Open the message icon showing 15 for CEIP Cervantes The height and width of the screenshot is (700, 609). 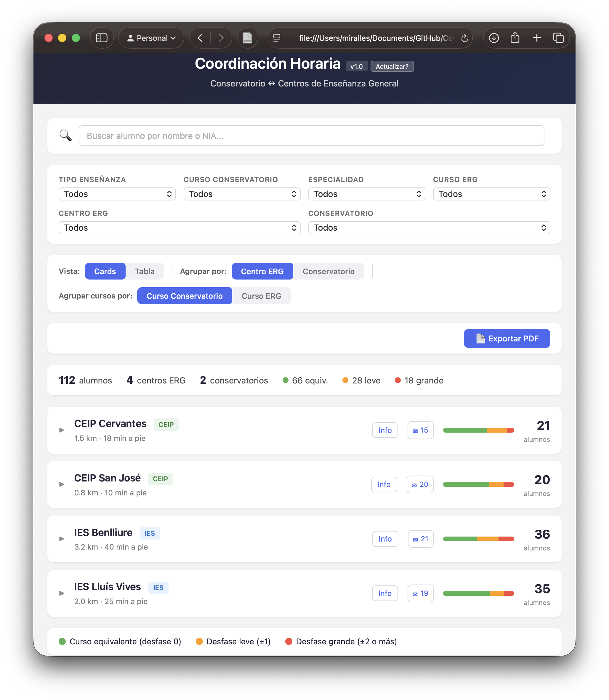click(420, 430)
